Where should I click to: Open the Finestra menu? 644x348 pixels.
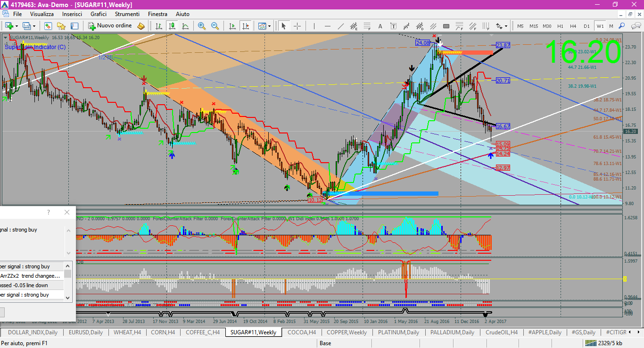pyautogui.click(x=157, y=14)
